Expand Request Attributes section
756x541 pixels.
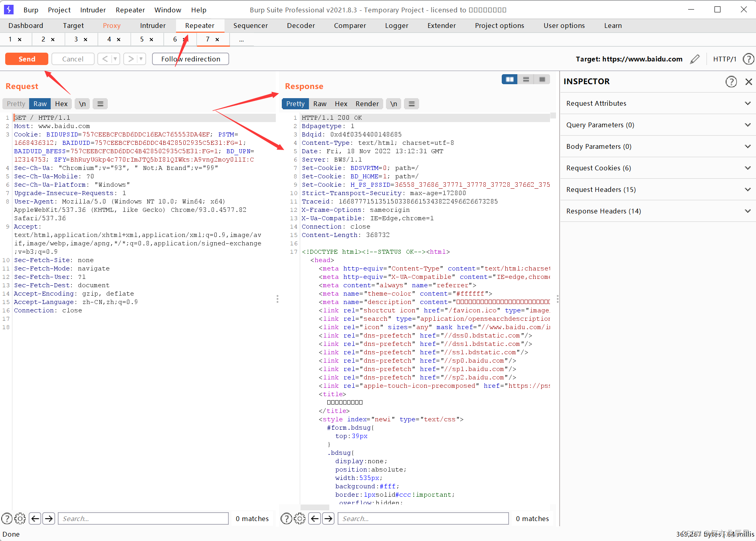[658, 103]
